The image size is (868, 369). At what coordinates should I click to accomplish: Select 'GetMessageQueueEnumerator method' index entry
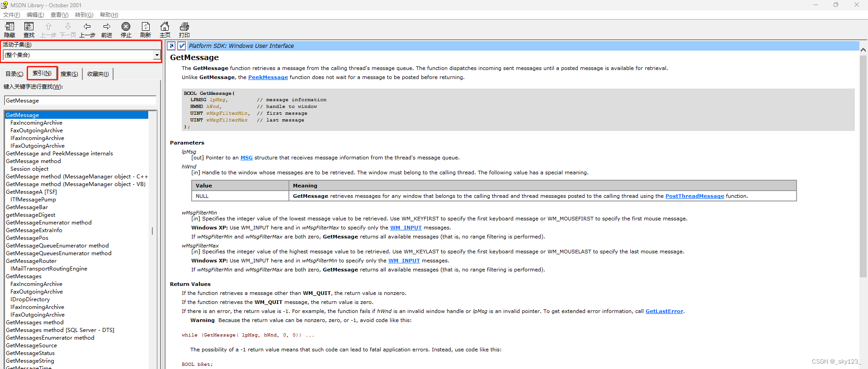(x=57, y=246)
